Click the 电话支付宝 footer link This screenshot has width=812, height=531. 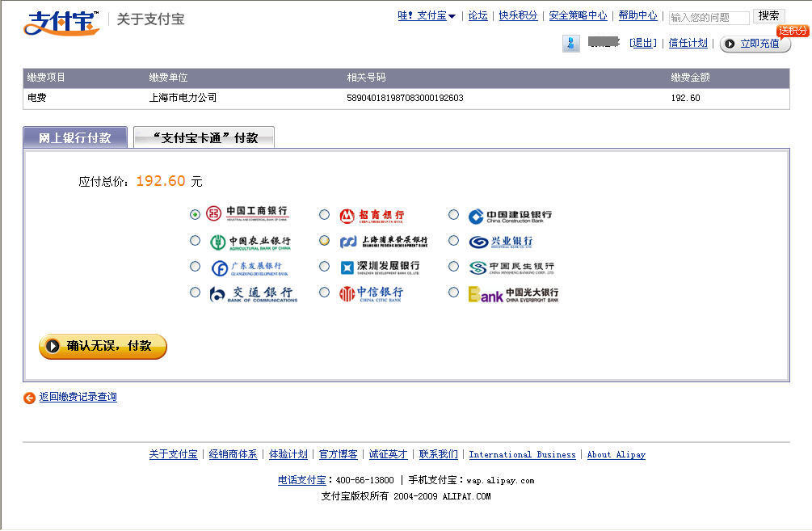pyautogui.click(x=302, y=480)
